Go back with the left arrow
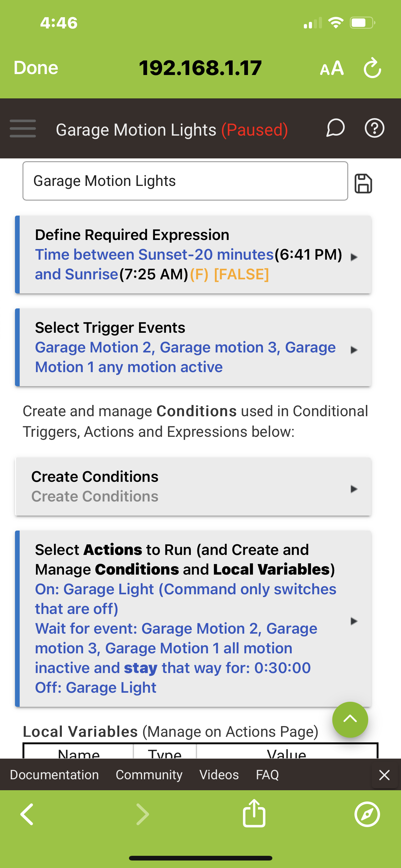 (x=27, y=815)
